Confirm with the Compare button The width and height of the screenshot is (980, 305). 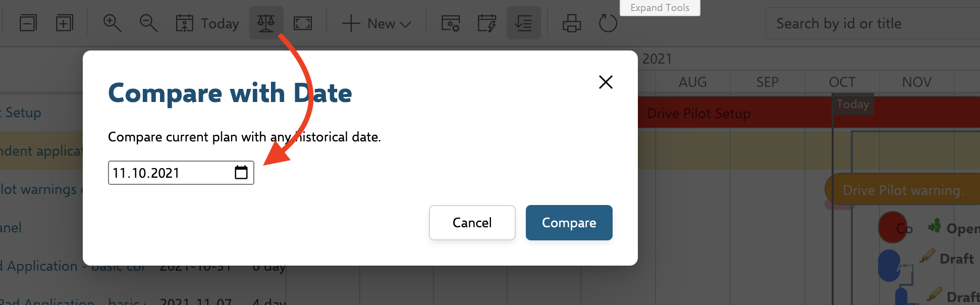569,223
